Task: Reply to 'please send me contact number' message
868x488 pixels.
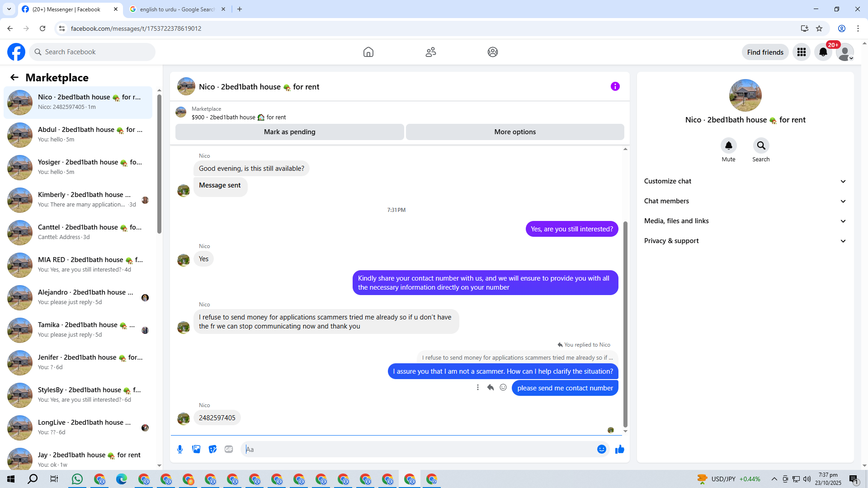Action: pyautogui.click(x=491, y=388)
